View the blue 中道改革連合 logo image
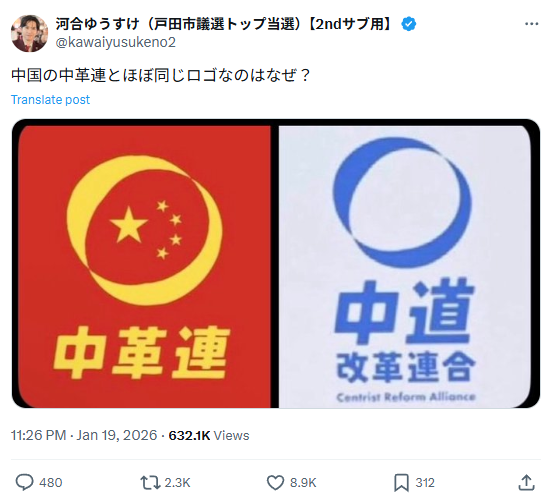Screen dimensions: 553x502 405,267
